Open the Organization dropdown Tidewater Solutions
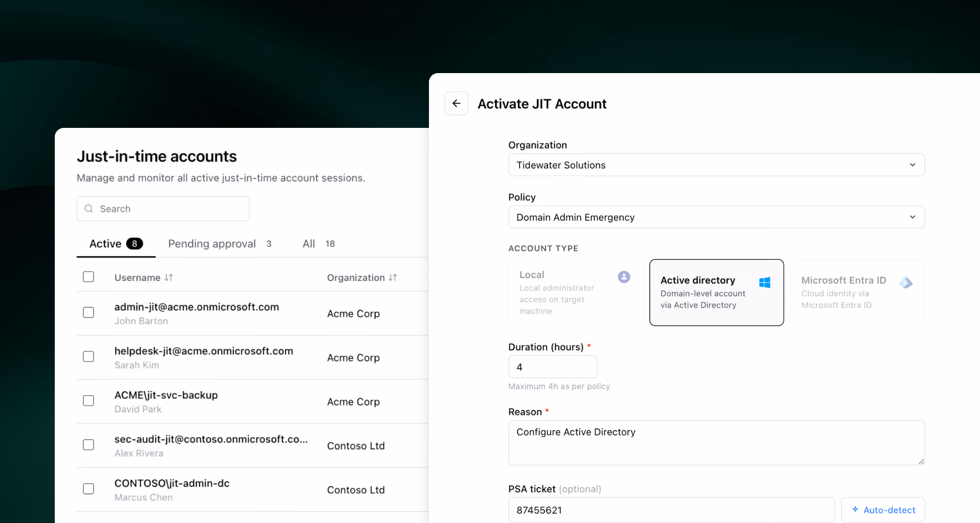The width and height of the screenshot is (980, 523). click(716, 165)
